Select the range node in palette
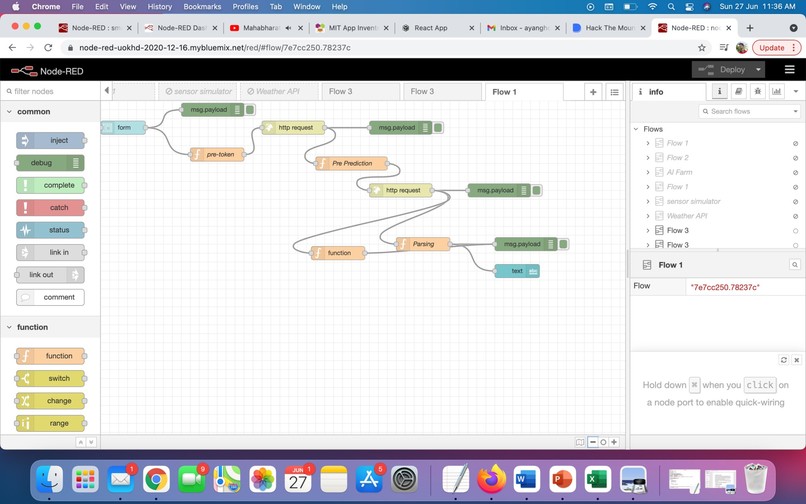 click(50, 423)
